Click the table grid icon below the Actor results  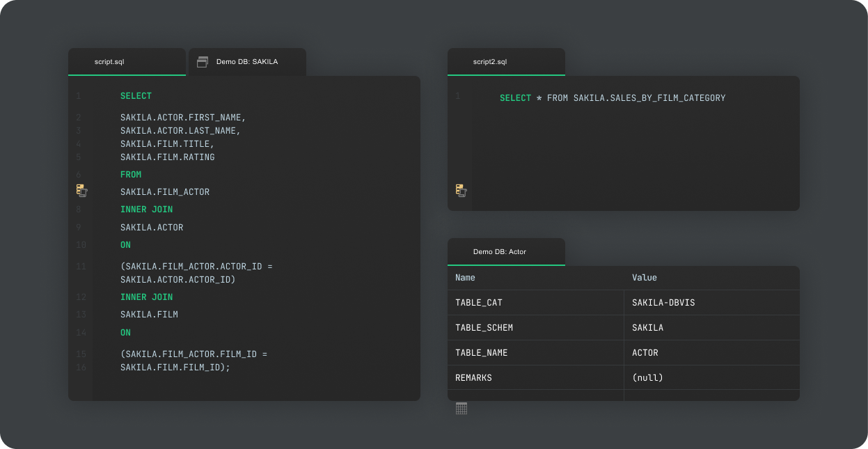pyautogui.click(x=461, y=407)
